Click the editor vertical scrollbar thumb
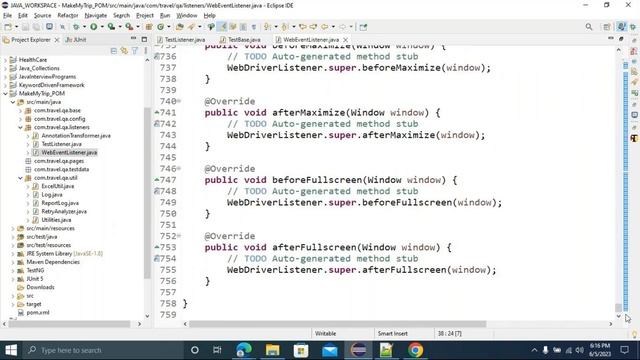Image resolution: width=640 pixels, height=360 pixels. pyautogui.click(x=618, y=308)
